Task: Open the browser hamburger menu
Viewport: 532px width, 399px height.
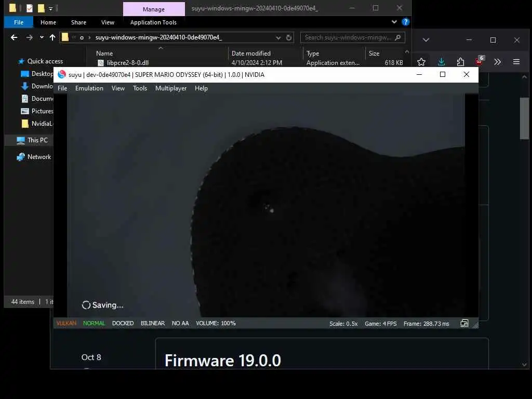Action: [x=516, y=62]
